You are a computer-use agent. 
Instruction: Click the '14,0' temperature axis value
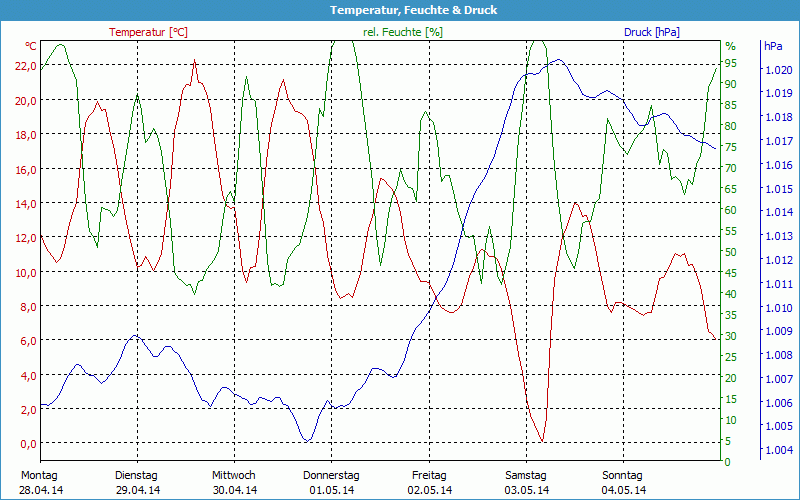pyautogui.click(x=26, y=204)
